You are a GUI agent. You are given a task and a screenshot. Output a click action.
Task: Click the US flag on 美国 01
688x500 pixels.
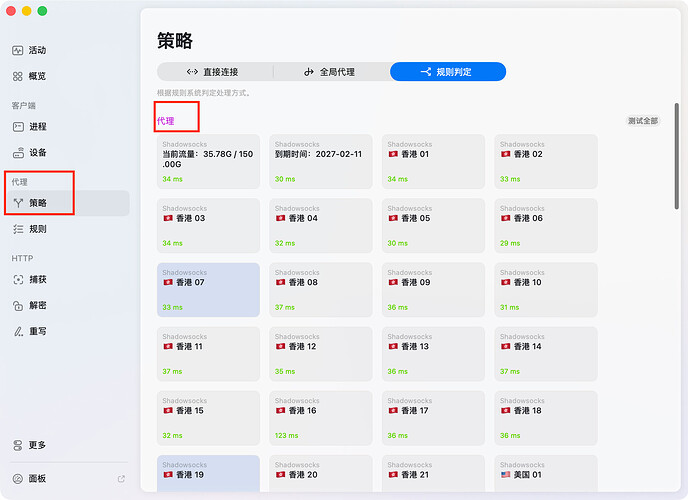505,475
